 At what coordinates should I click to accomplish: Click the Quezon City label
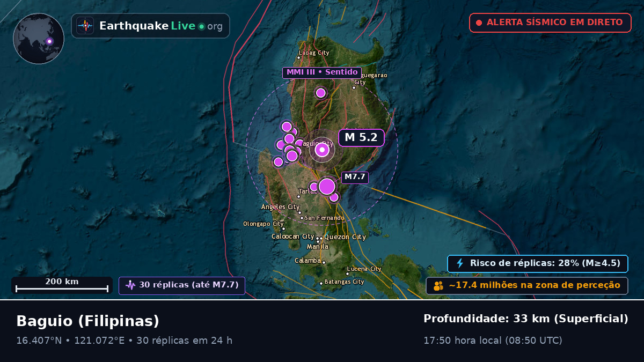coord(345,237)
